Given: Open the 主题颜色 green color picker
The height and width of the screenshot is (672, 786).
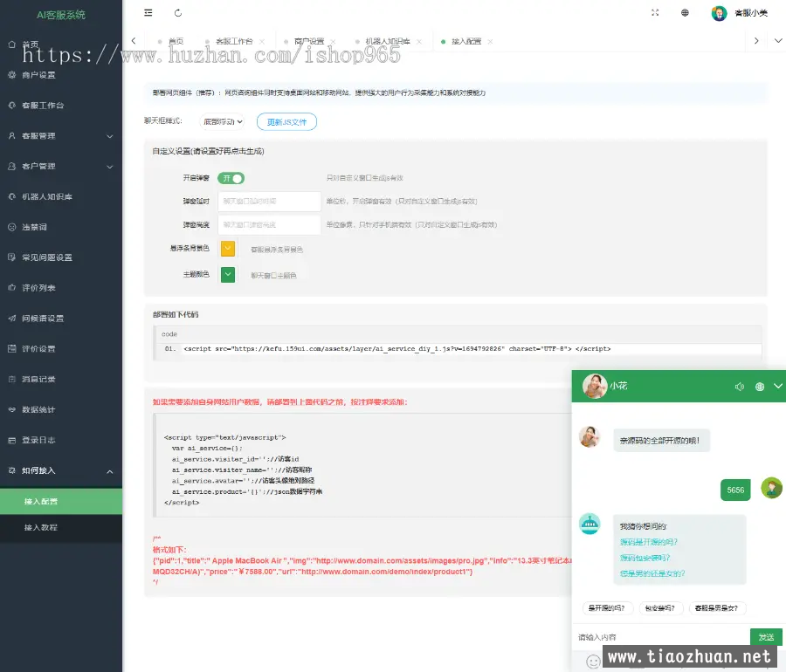Looking at the screenshot, I should click(x=228, y=274).
